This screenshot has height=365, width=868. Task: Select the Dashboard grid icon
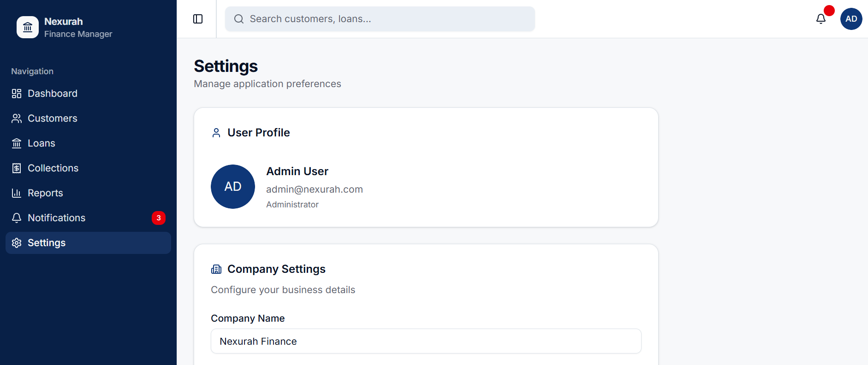point(17,93)
